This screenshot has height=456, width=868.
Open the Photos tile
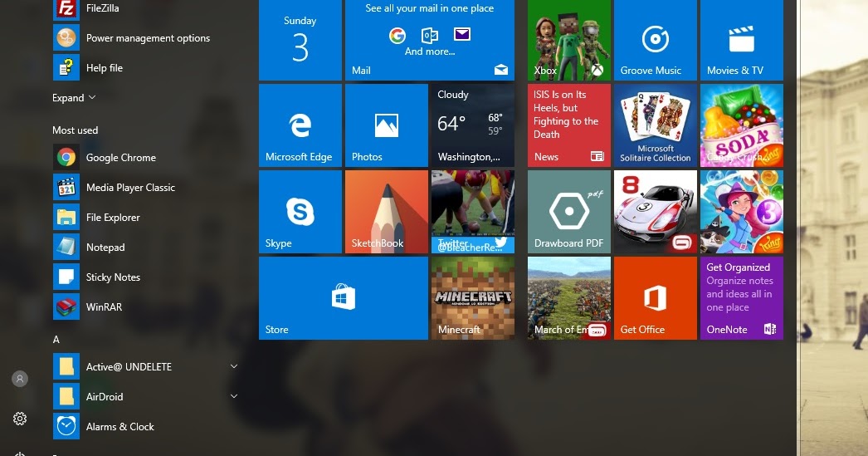point(387,125)
